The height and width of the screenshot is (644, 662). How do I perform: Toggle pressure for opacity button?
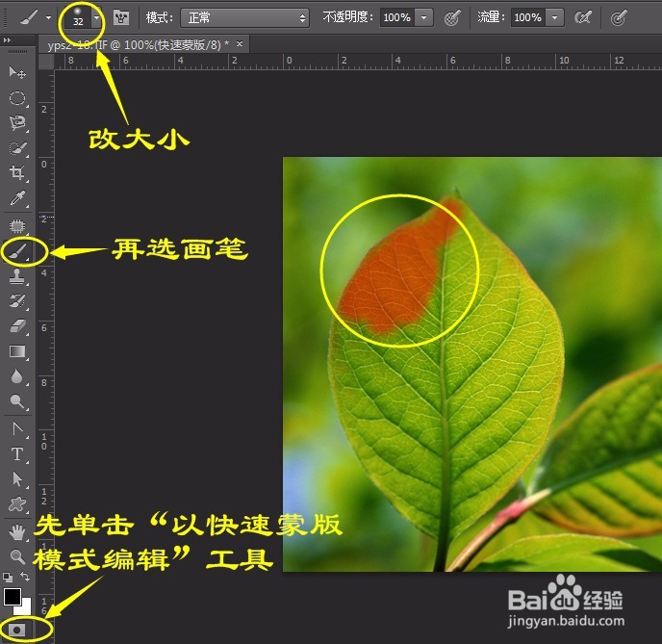(452, 17)
